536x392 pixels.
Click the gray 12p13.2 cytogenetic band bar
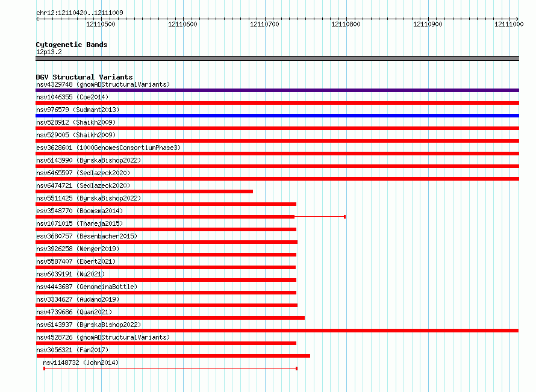277,58
